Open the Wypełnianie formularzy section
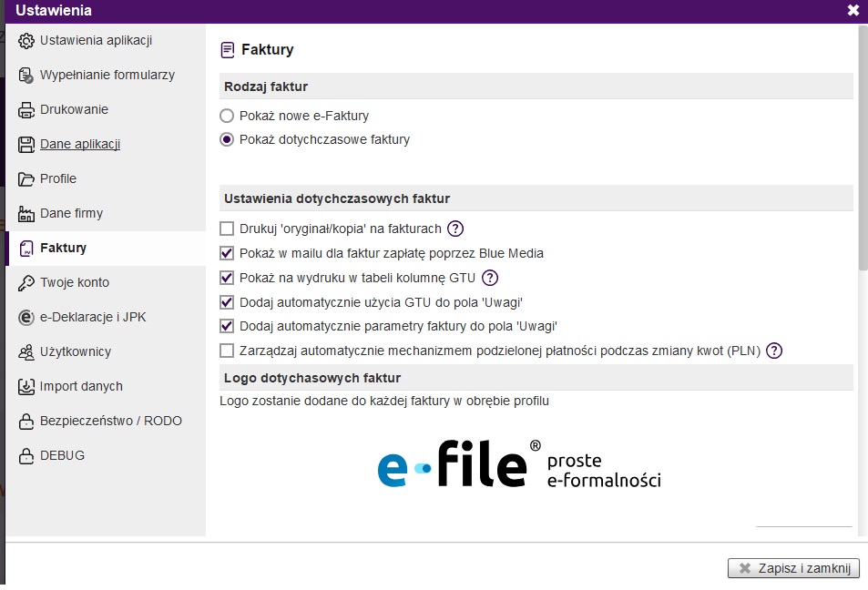This screenshot has width=868, height=590. [x=107, y=75]
